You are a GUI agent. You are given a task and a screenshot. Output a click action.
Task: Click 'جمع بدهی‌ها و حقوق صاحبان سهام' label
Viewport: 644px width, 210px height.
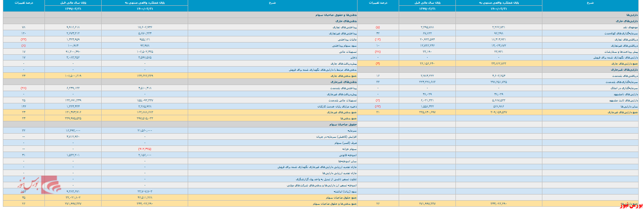[335, 203]
